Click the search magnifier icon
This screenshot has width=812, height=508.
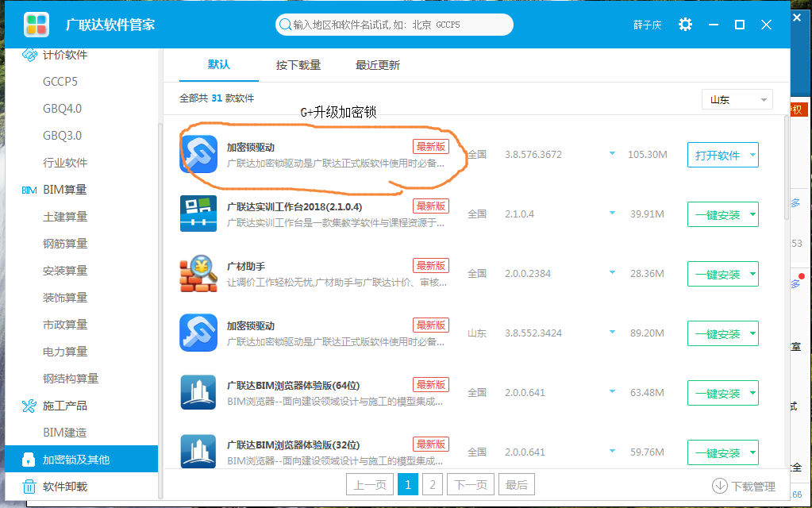point(285,25)
